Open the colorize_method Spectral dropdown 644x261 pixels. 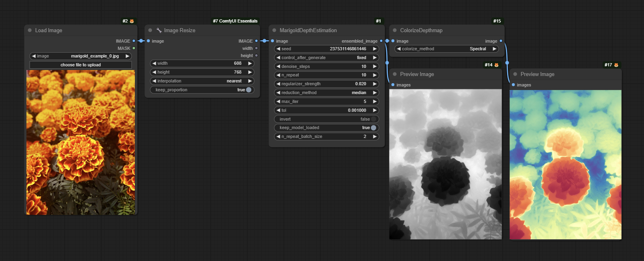446,49
